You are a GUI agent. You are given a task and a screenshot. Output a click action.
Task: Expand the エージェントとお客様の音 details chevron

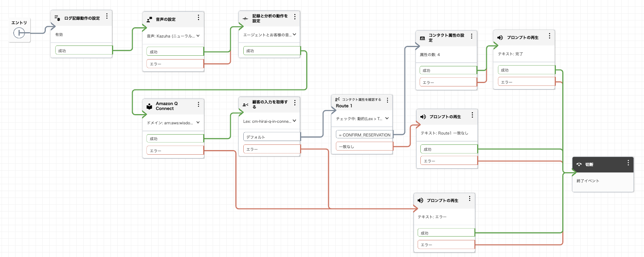click(294, 34)
